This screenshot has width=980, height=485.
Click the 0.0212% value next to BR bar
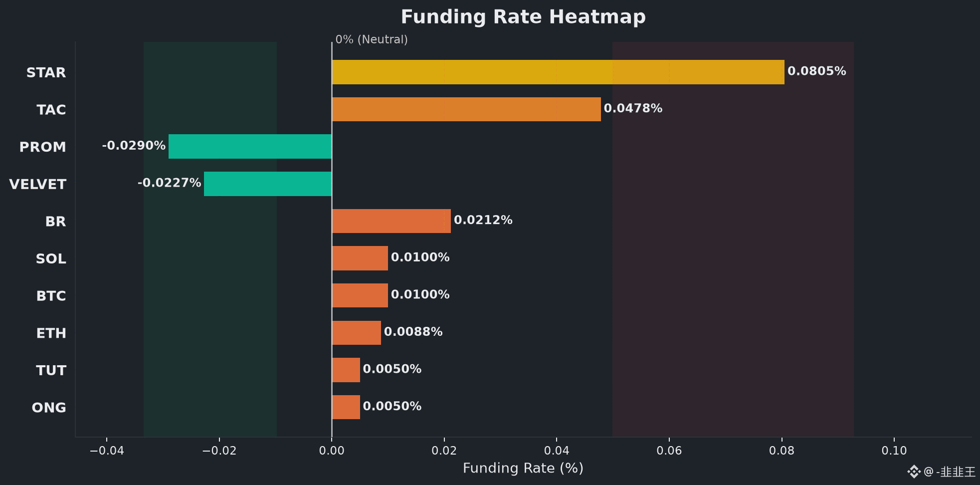click(x=483, y=220)
